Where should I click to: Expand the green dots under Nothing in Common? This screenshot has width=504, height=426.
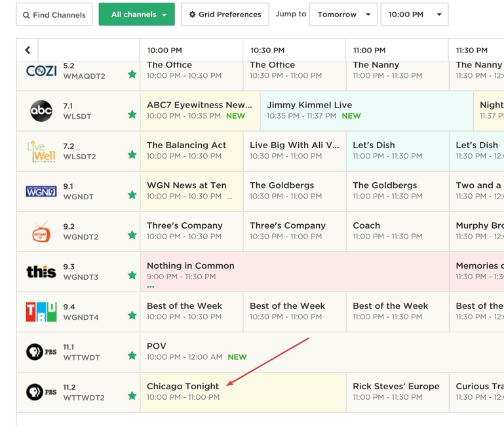coord(151,286)
